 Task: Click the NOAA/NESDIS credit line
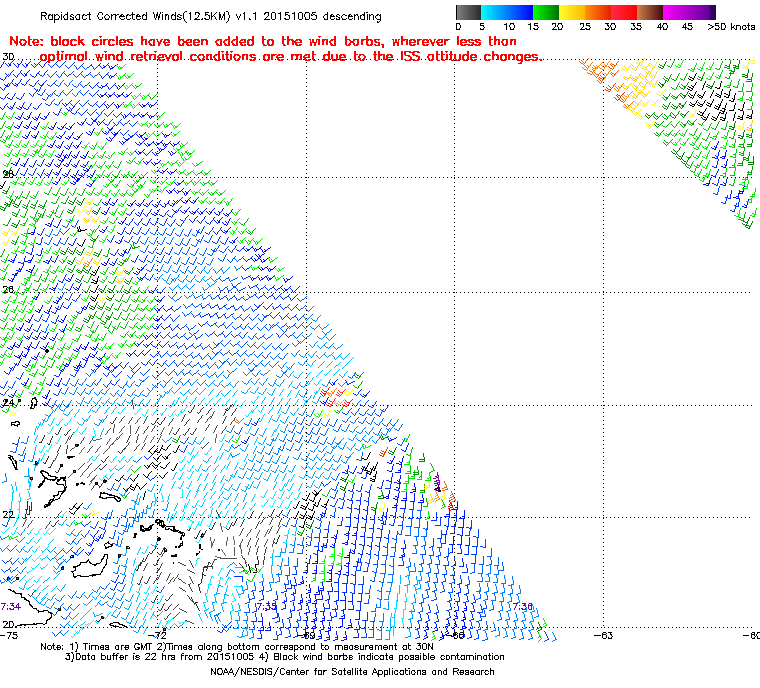click(352, 672)
